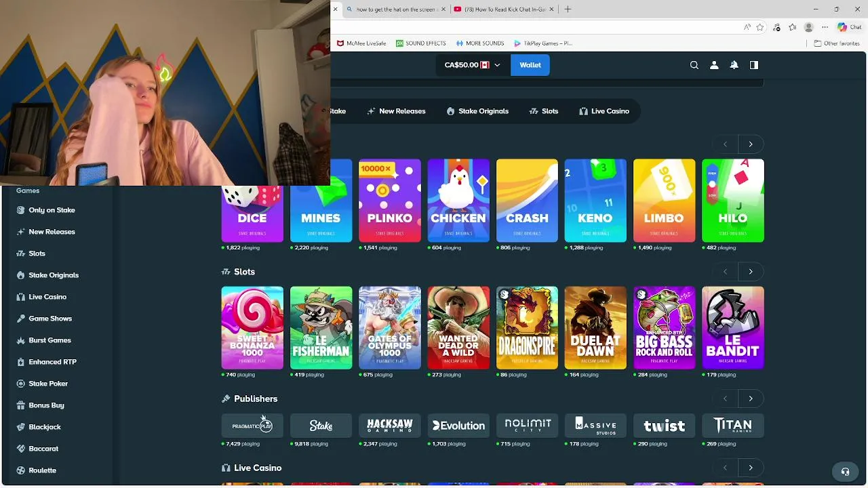868x488 pixels.
Task: Select Nolimit City publisher
Action: tap(527, 426)
